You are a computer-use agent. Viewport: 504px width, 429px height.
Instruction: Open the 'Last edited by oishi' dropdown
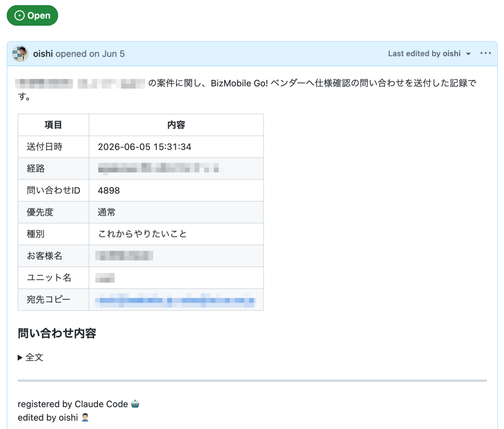(x=429, y=54)
